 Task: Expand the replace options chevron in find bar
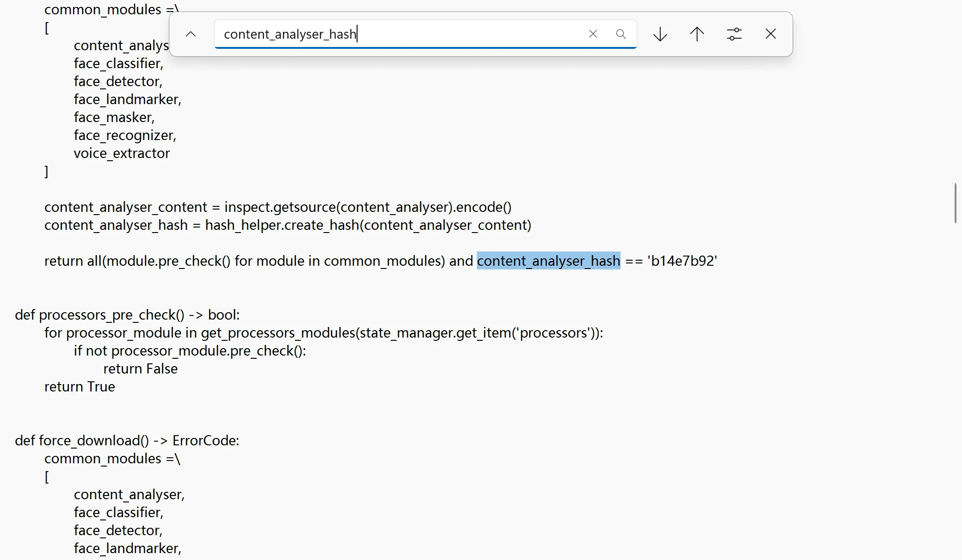[191, 34]
